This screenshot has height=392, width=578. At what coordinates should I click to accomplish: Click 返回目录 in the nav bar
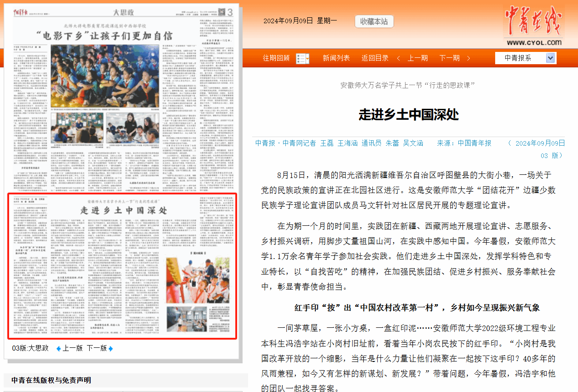(375, 58)
